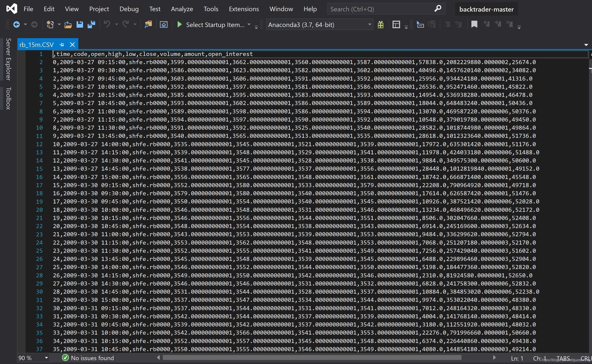Click the window layout icon
Viewport: 592px width, 364px height.
[396, 25]
